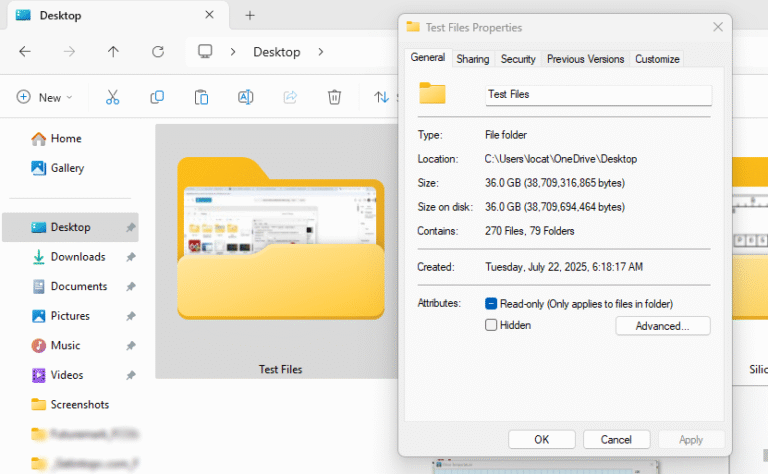Open a new tab with plus icon
This screenshot has height=474, width=768.
pos(250,15)
